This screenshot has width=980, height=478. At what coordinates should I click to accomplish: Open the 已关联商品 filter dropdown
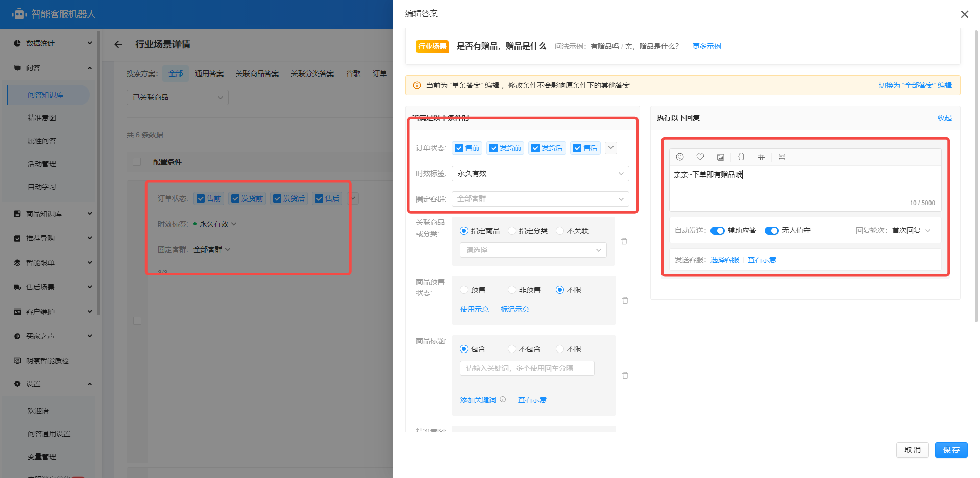[x=178, y=97]
